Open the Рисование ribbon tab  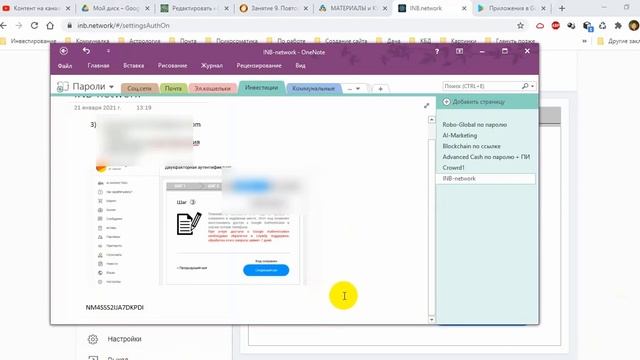pos(173,66)
